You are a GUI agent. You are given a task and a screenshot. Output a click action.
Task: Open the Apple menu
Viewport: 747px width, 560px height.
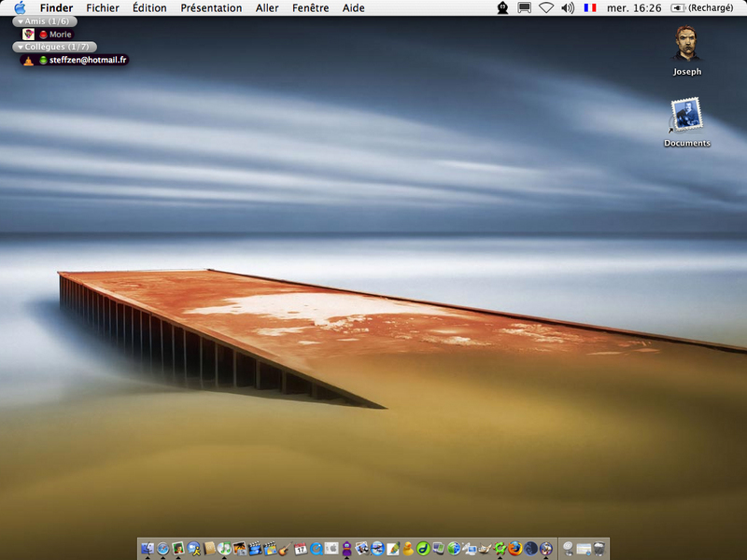20,7
